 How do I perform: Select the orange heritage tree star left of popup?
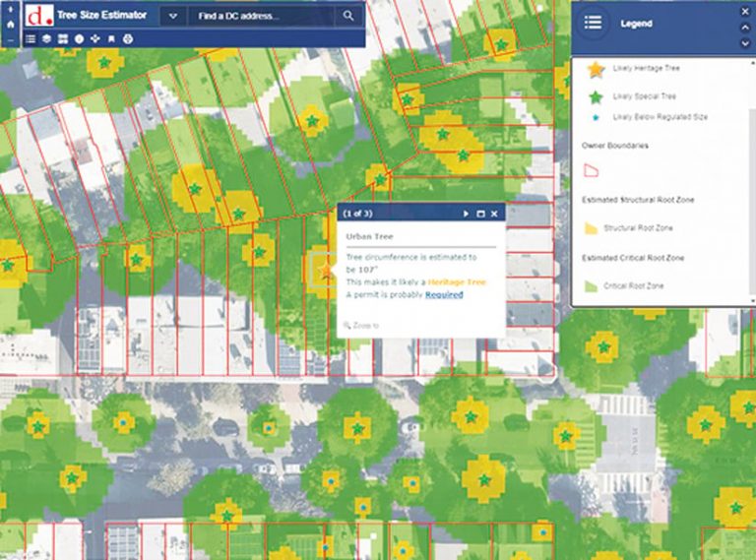327,271
